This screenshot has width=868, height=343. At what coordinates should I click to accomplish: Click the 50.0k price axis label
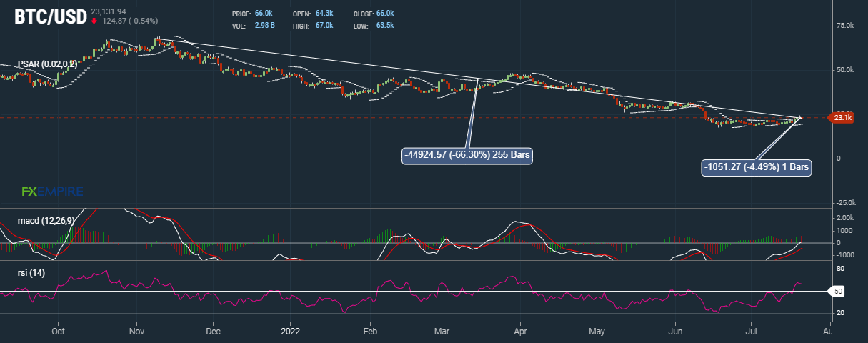pyautogui.click(x=844, y=70)
